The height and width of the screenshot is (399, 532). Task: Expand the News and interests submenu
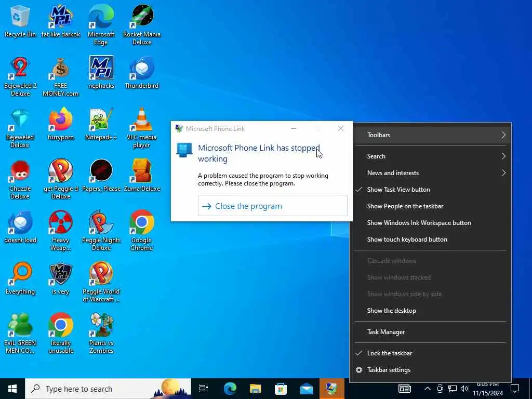pos(430,173)
